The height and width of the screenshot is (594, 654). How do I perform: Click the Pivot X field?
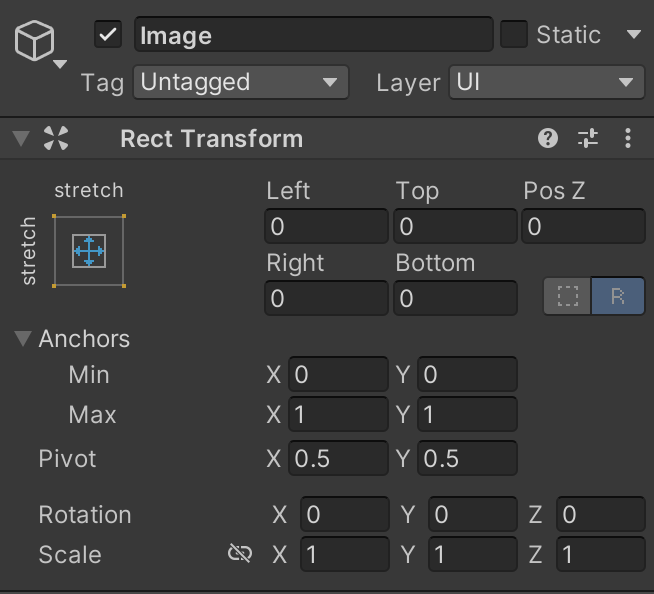click(x=338, y=459)
